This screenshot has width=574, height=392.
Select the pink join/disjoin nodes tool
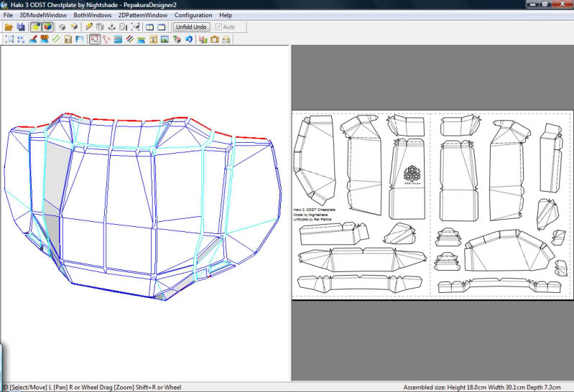[x=106, y=39]
